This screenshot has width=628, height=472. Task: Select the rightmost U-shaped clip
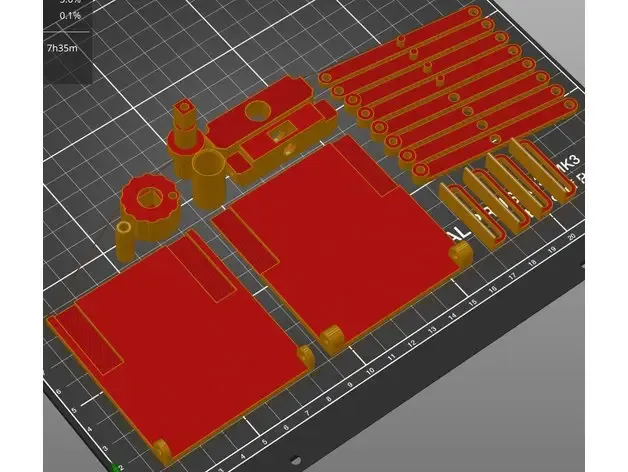pyautogui.click(x=543, y=170)
